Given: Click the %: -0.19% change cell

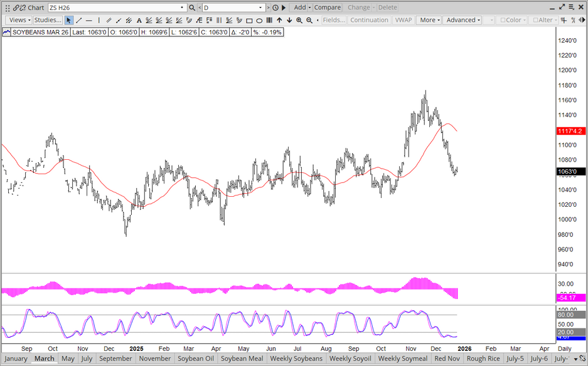Looking at the screenshot, I should tap(267, 32).
